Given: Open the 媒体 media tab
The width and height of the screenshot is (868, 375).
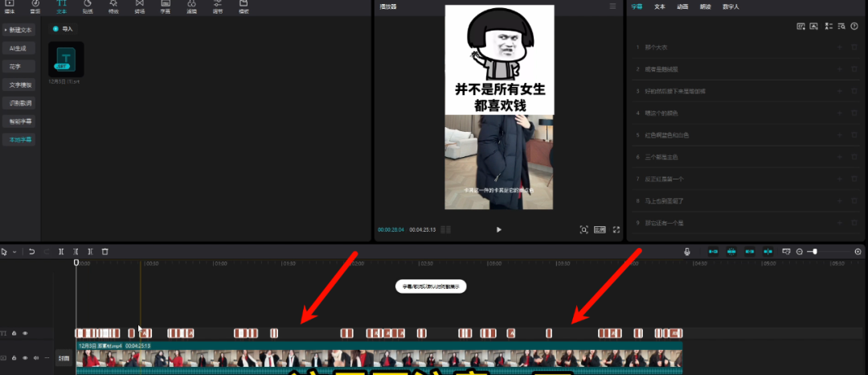Looking at the screenshot, I should [10, 6].
